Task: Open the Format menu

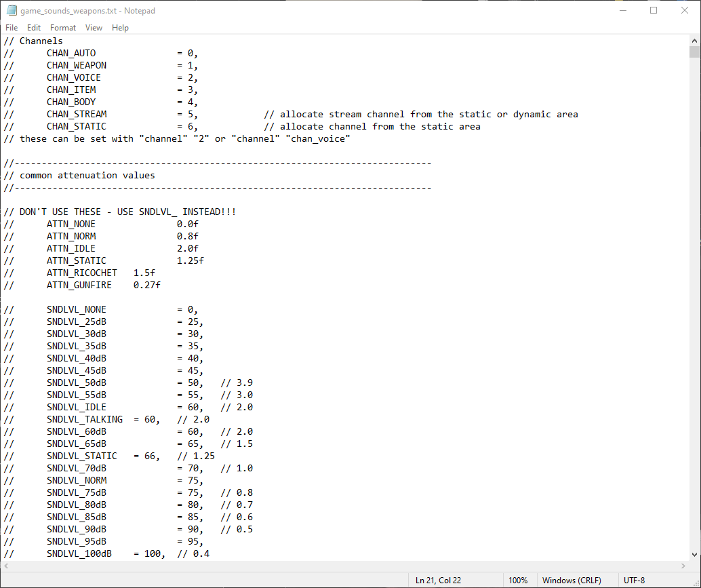Action: point(63,28)
